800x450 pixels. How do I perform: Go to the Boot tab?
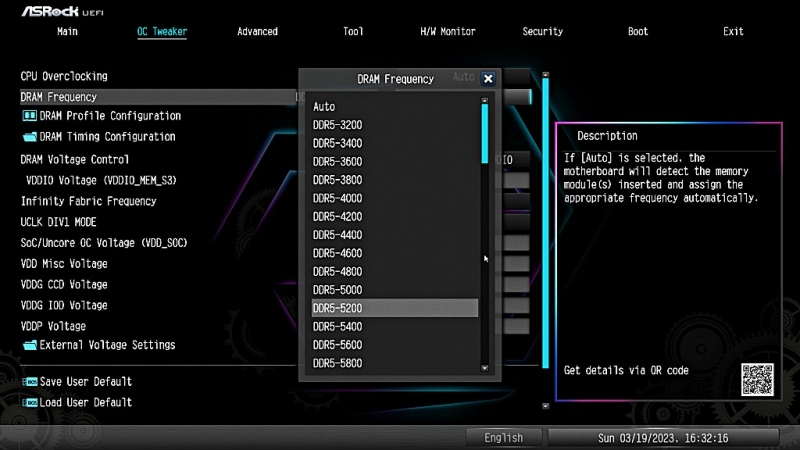pos(638,32)
